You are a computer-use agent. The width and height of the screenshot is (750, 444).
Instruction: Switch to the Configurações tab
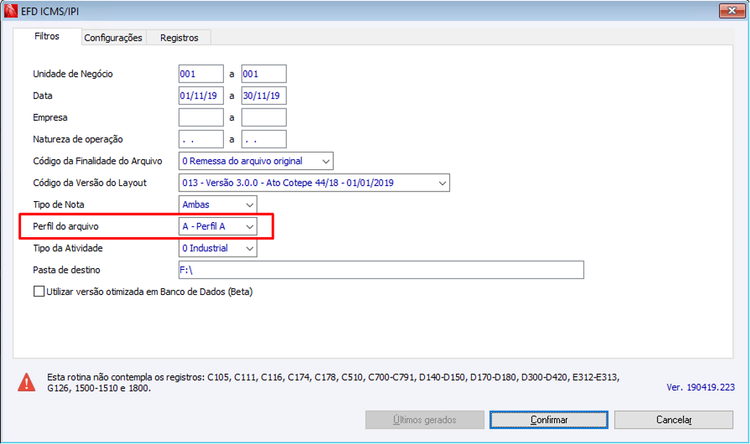pos(113,38)
